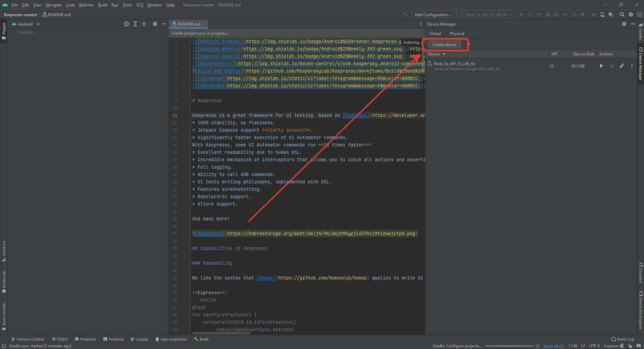Open the Logcat tool window button
This screenshot has height=349, width=644.
(x=139, y=339)
